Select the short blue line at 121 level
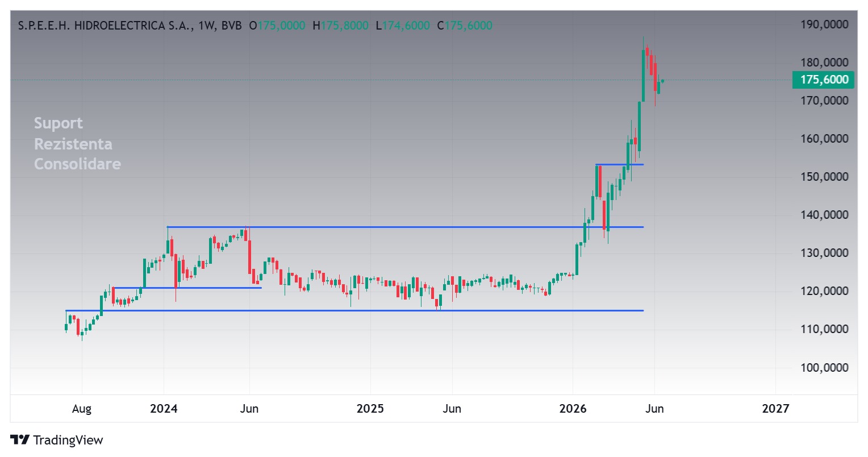Viewport: 868px width, 457px height. coord(187,288)
